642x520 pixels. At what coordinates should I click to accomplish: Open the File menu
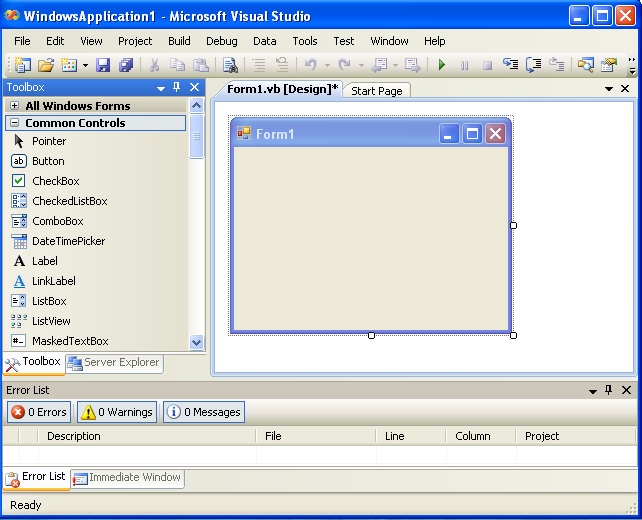pos(22,41)
